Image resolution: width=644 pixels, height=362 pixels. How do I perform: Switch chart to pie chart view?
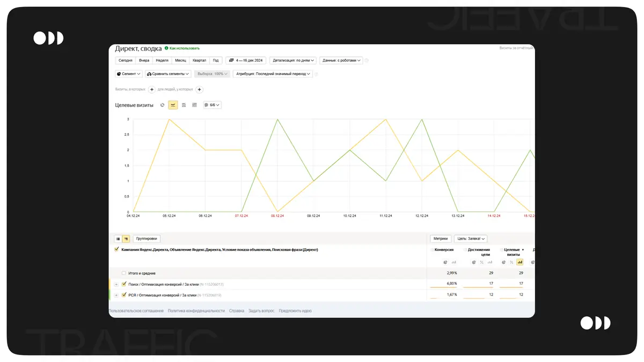[163, 105]
